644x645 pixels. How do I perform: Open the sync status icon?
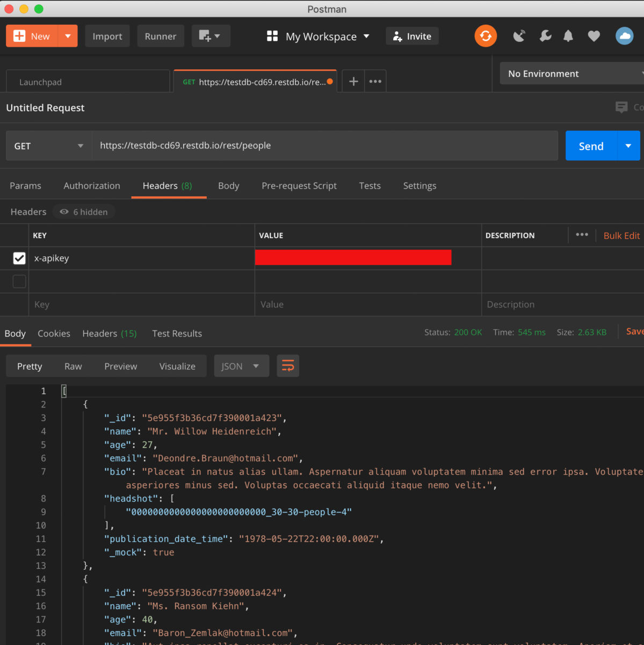(x=485, y=35)
